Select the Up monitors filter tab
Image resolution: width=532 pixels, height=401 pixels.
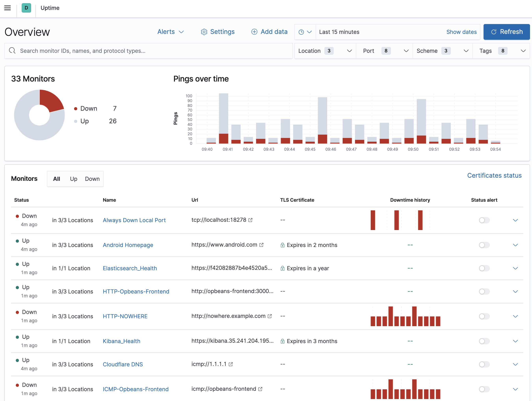click(x=74, y=179)
